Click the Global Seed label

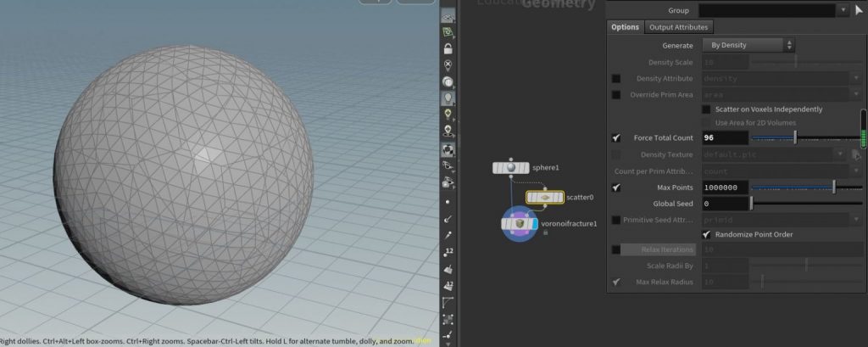pyautogui.click(x=672, y=204)
